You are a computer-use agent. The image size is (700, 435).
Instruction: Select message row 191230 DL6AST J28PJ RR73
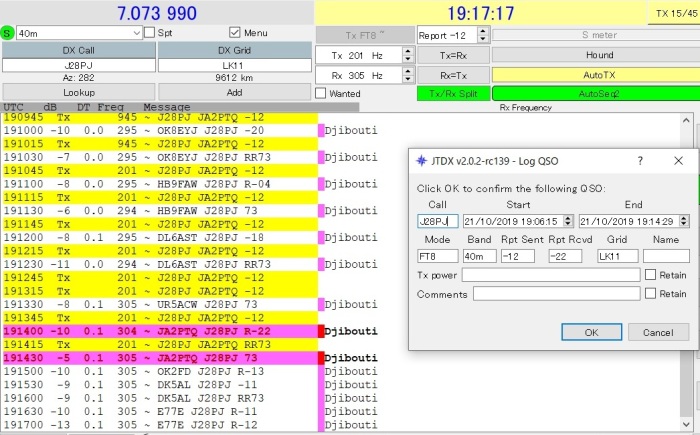point(159,264)
